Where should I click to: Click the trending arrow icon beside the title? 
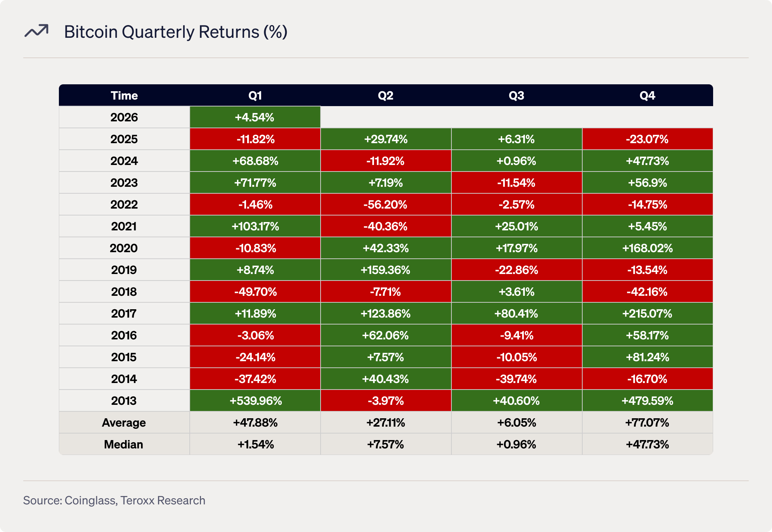click(x=36, y=31)
